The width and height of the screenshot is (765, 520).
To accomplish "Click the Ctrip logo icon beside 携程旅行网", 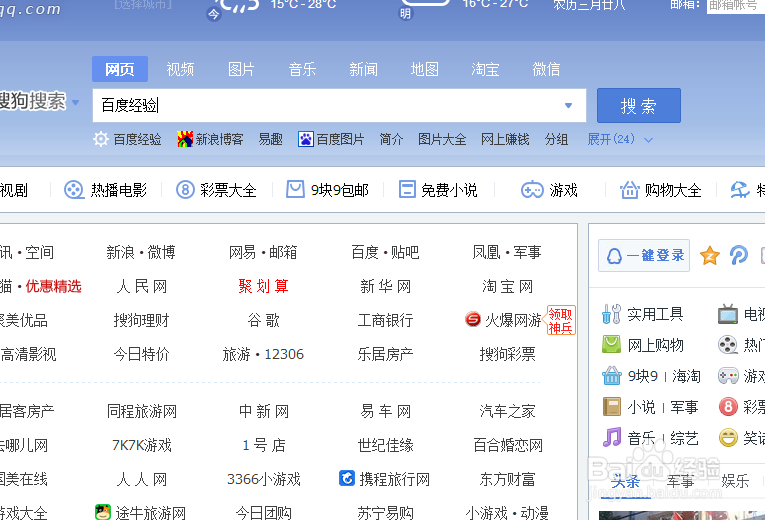I will coord(347,479).
